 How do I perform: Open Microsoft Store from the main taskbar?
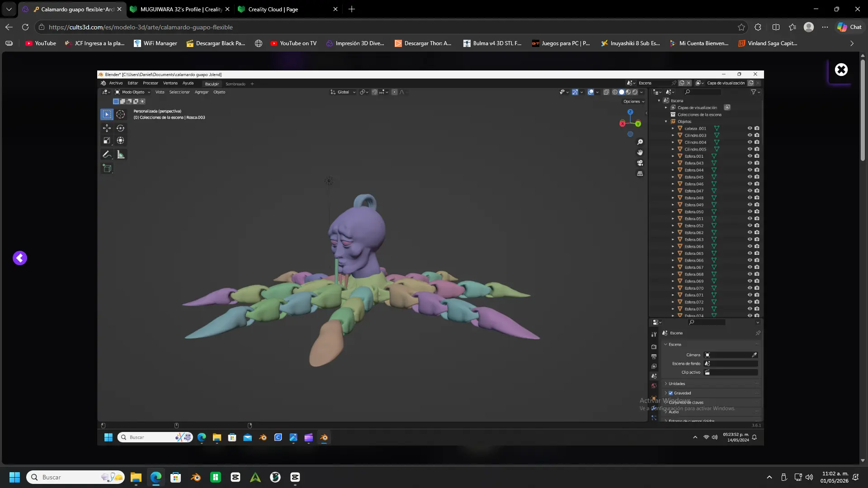(176, 477)
